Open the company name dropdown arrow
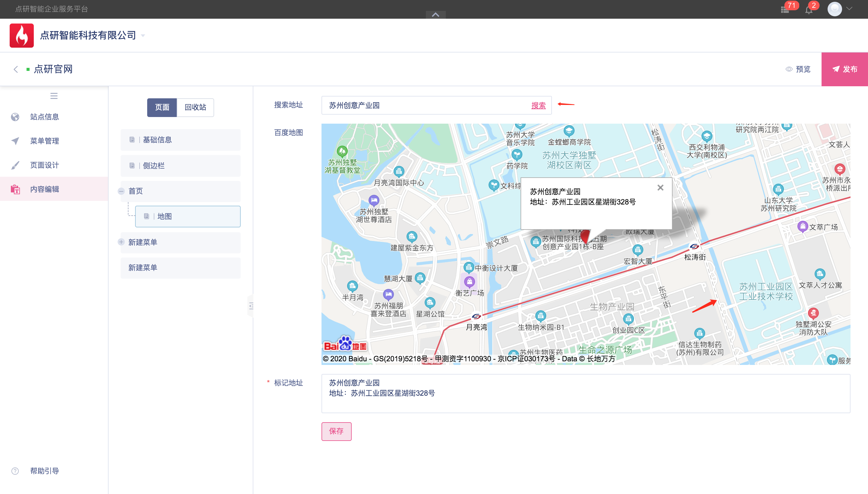868x494 pixels. pos(143,36)
